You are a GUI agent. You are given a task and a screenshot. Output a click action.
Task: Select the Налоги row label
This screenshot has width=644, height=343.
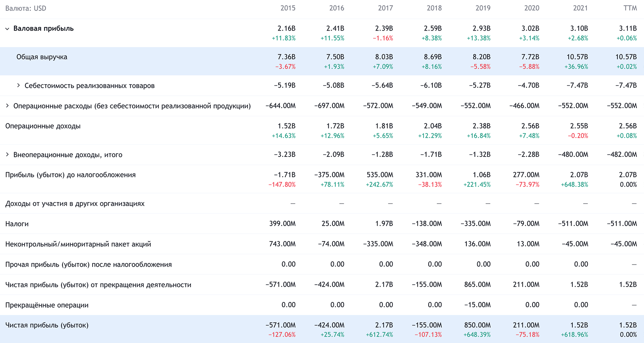point(17,224)
